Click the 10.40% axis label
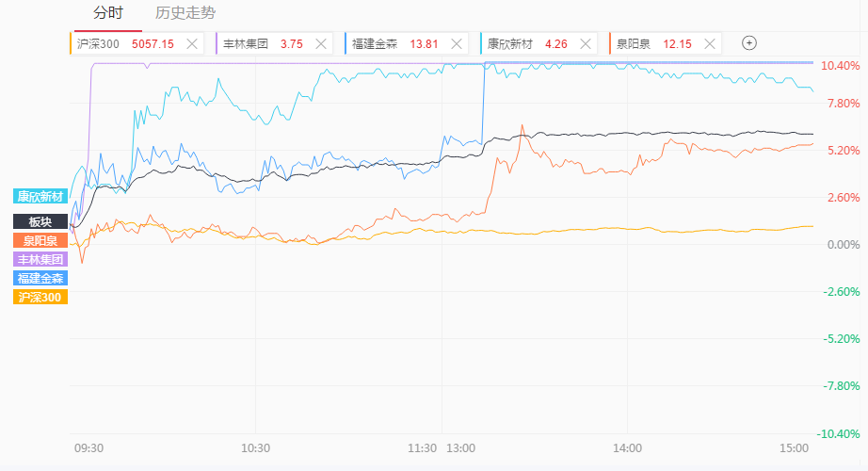868x471 pixels. coord(840,66)
